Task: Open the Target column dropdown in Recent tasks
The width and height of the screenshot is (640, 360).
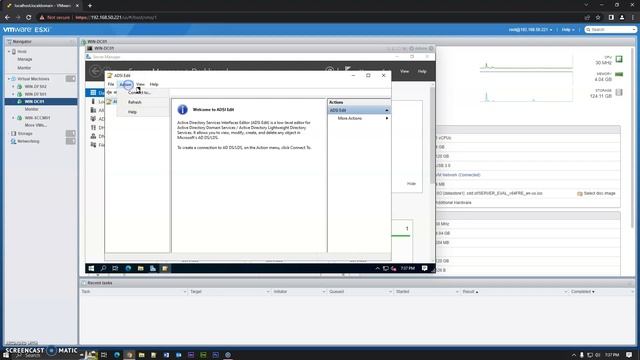Action: click(x=268, y=292)
